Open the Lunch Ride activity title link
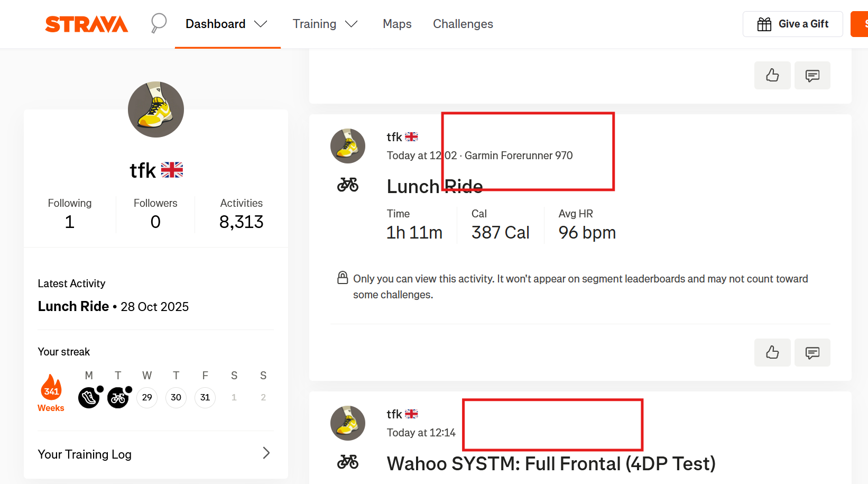 (435, 186)
